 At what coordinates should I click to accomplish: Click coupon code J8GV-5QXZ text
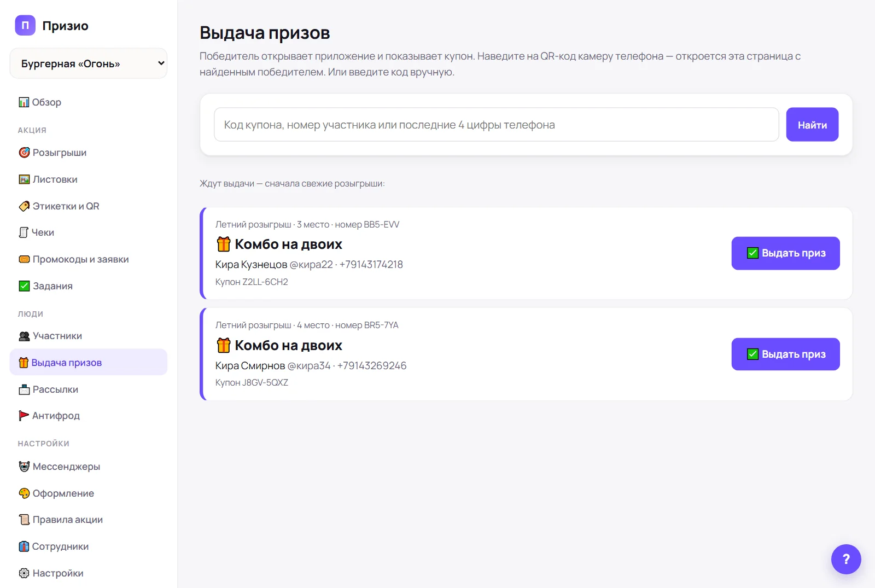[265, 383]
